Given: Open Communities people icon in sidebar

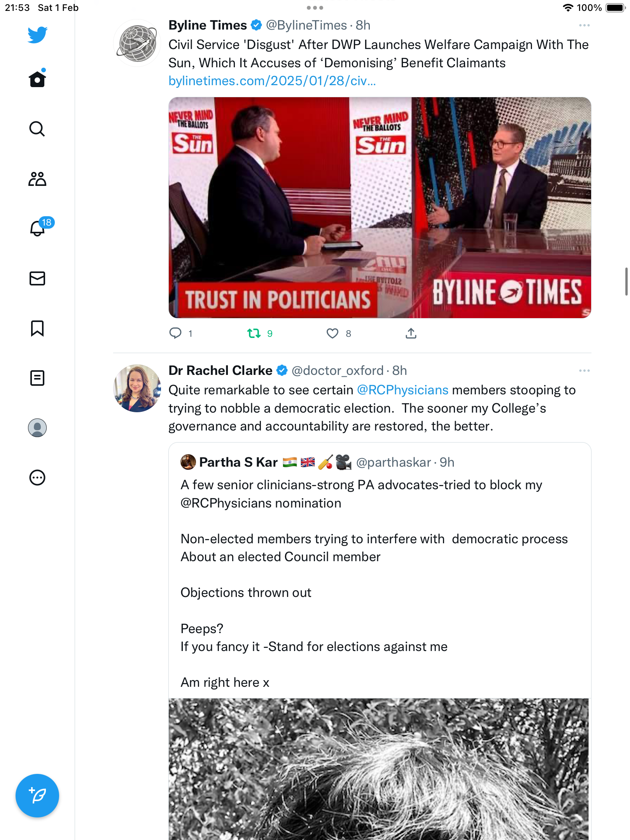Looking at the screenshot, I should coord(37,179).
